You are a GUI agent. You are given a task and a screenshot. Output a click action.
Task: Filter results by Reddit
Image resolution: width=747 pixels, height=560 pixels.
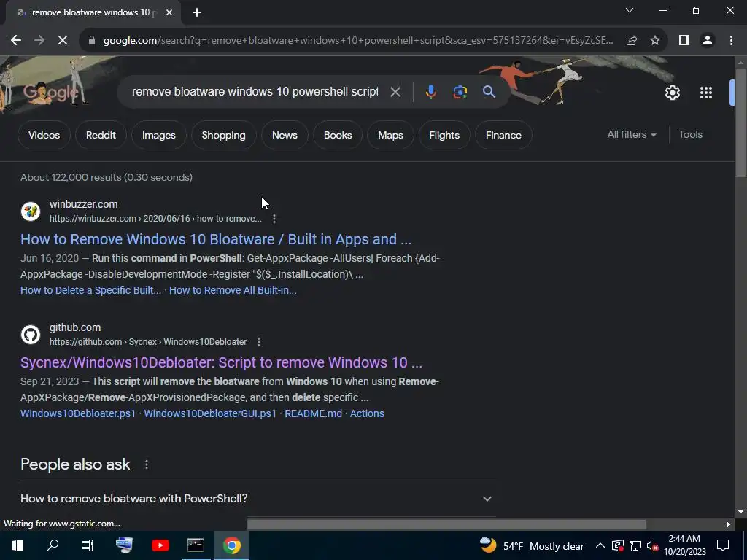[x=101, y=135]
